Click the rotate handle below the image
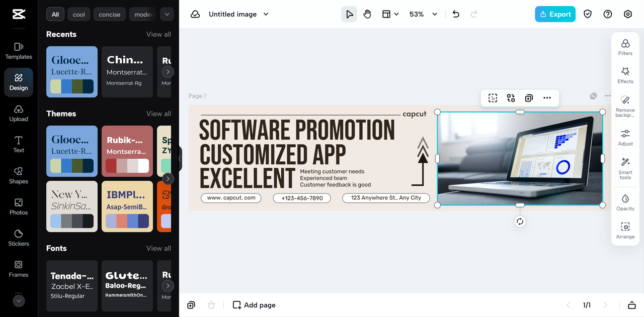This screenshot has width=644, height=317. [520, 222]
